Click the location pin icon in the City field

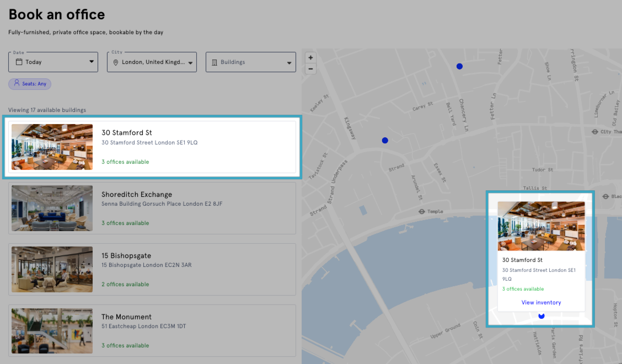(x=115, y=62)
